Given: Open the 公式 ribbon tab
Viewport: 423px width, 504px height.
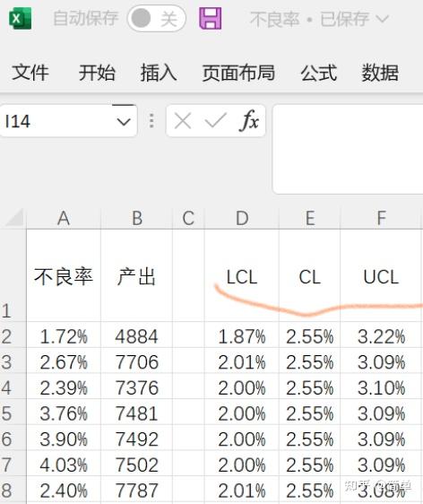Looking at the screenshot, I should [x=319, y=73].
